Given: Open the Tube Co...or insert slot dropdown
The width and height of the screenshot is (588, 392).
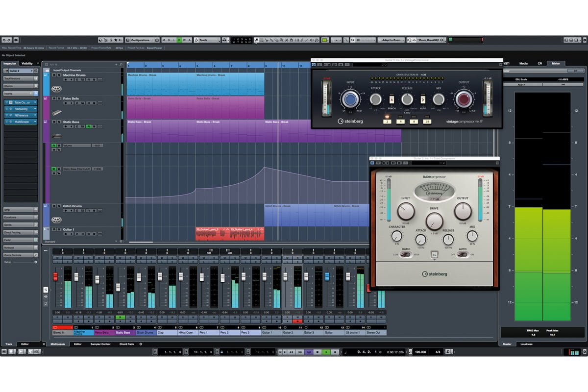Looking at the screenshot, I should pyautogui.click(x=35, y=102).
